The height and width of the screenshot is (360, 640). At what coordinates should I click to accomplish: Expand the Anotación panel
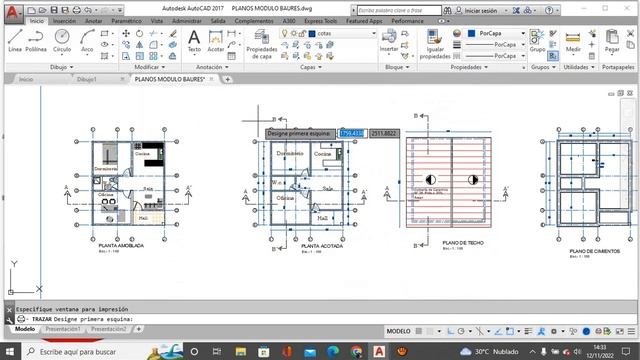tap(212, 67)
